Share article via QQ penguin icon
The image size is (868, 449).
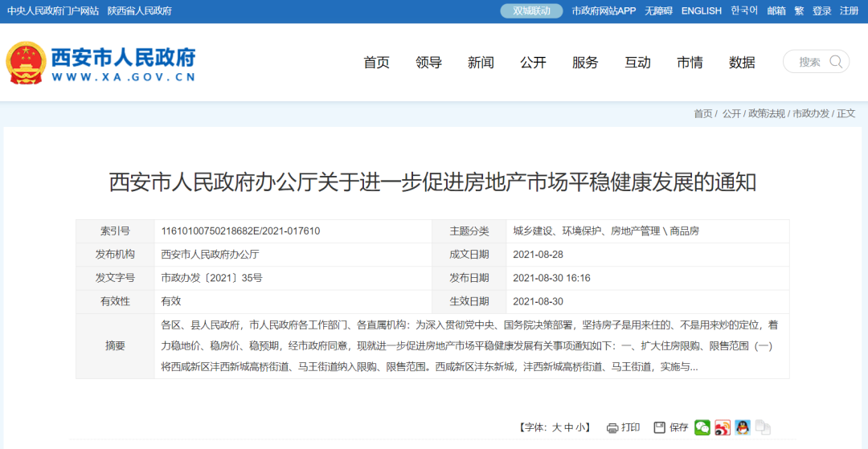coord(743,427)
